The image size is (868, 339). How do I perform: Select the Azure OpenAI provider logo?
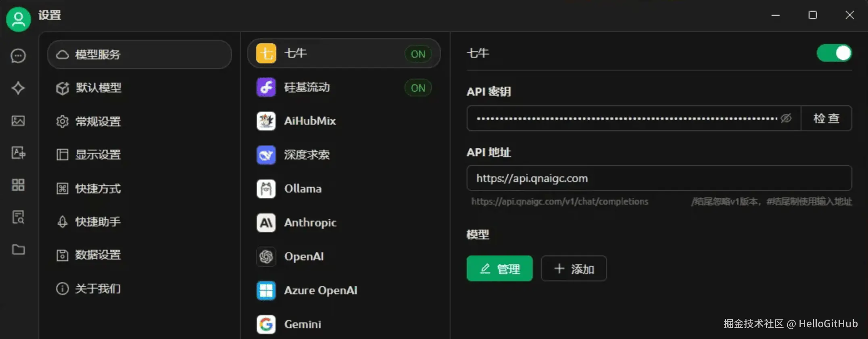tap(266, 291)
